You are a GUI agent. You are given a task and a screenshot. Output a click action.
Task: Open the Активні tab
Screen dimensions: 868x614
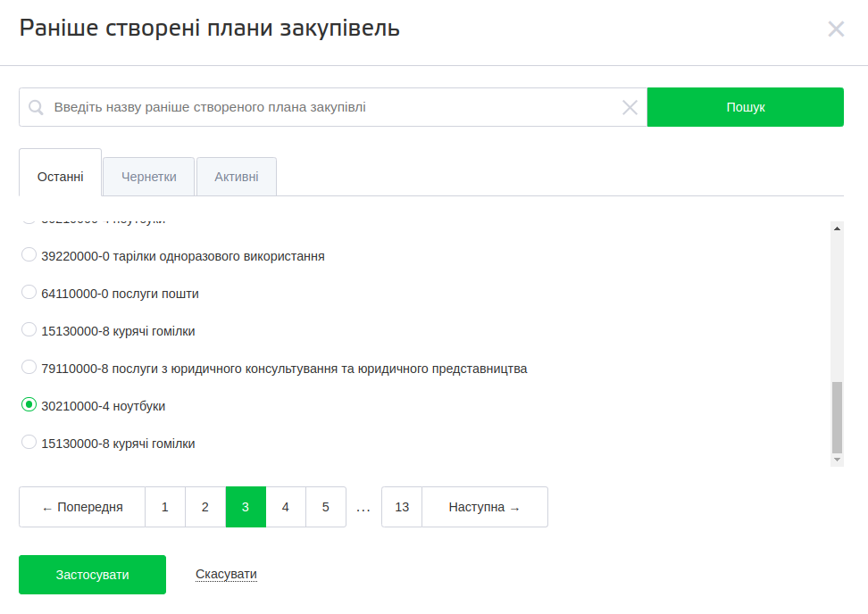coord(237,177)
